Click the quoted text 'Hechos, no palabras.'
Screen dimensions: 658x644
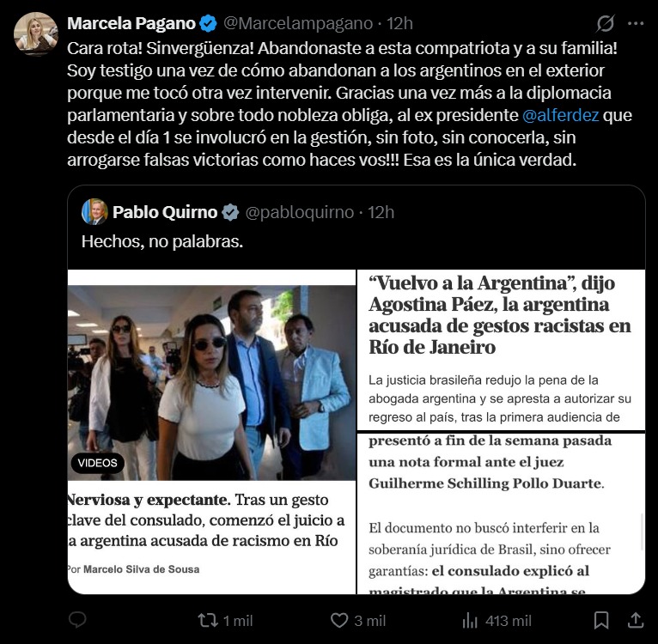[162, 241]
